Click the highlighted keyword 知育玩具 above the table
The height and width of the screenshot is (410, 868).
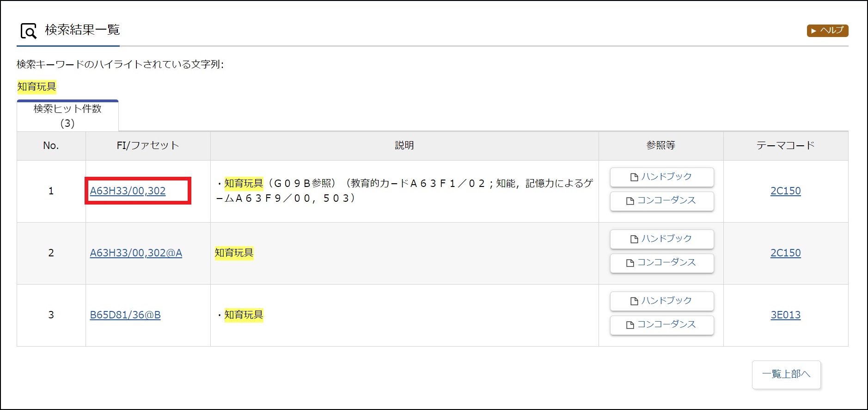[37, 87]
